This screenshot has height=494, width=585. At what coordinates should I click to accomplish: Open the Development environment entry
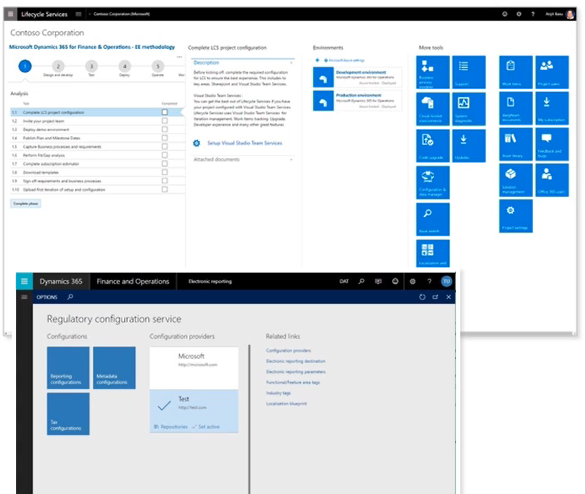click(357, 78)
